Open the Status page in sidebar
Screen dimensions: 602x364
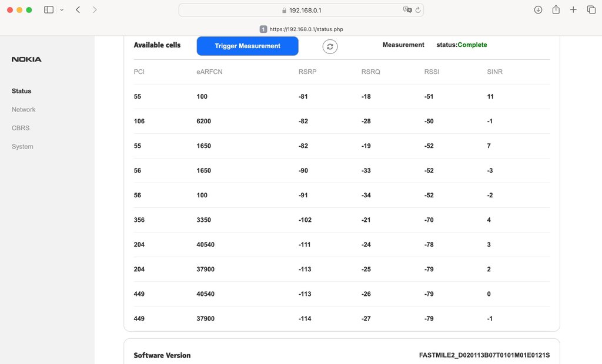click(x=22, y=91)
